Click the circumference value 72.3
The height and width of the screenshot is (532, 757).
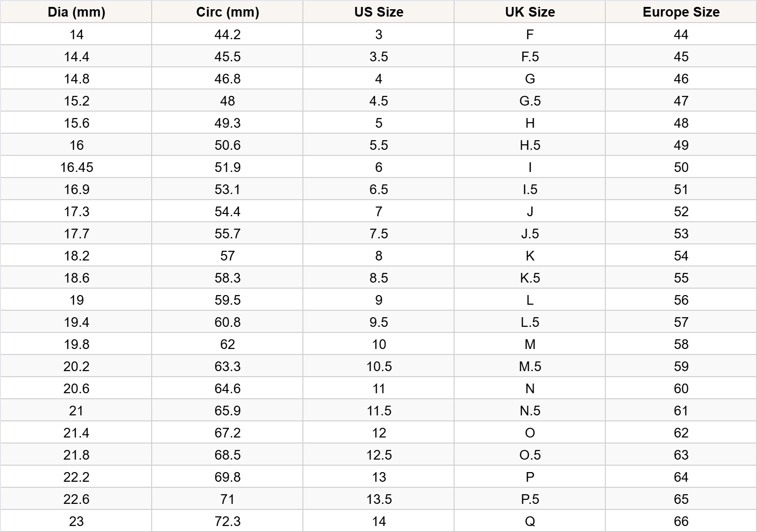click(227, 521)
